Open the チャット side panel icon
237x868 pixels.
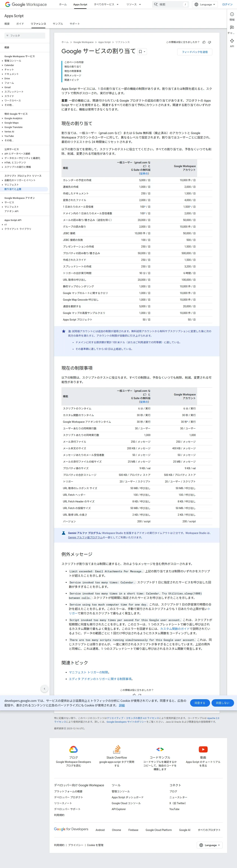(232, 27)
